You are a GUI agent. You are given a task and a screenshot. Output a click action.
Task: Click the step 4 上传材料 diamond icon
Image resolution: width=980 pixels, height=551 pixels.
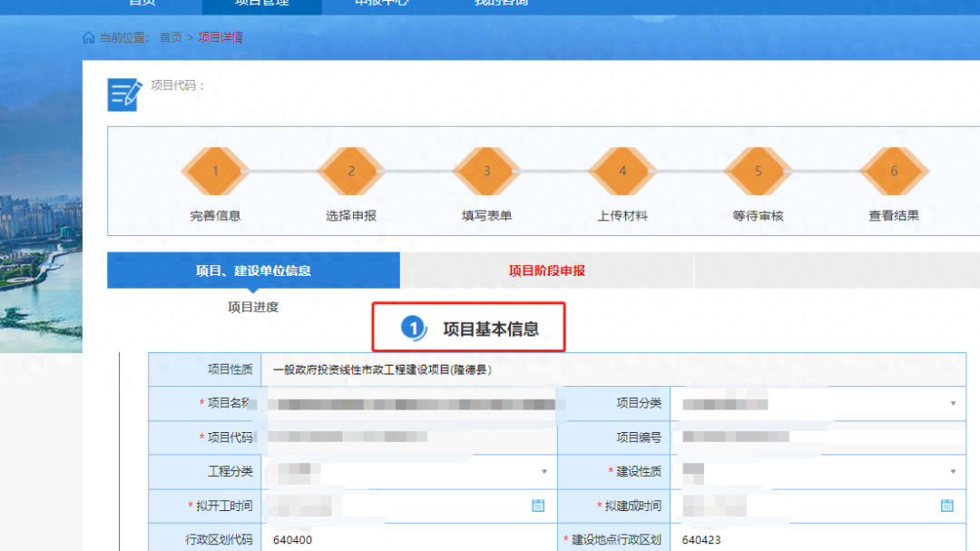(x=622, y=171)
